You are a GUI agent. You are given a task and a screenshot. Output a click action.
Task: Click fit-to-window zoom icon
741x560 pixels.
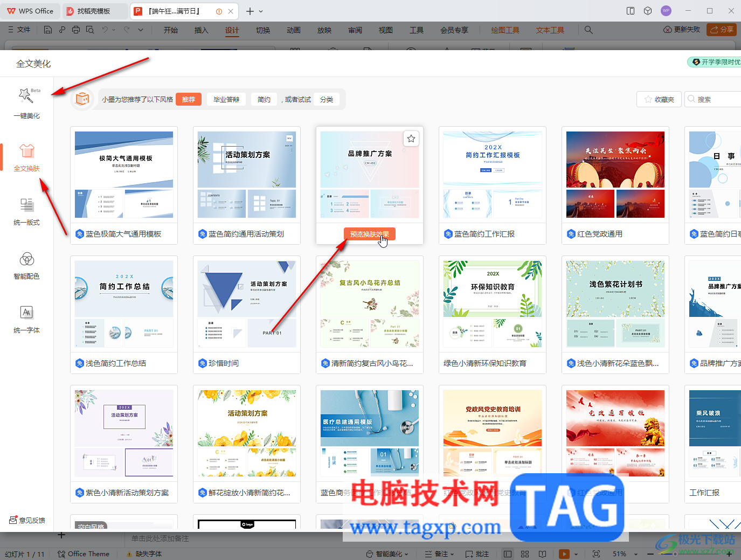pos(596,554)
